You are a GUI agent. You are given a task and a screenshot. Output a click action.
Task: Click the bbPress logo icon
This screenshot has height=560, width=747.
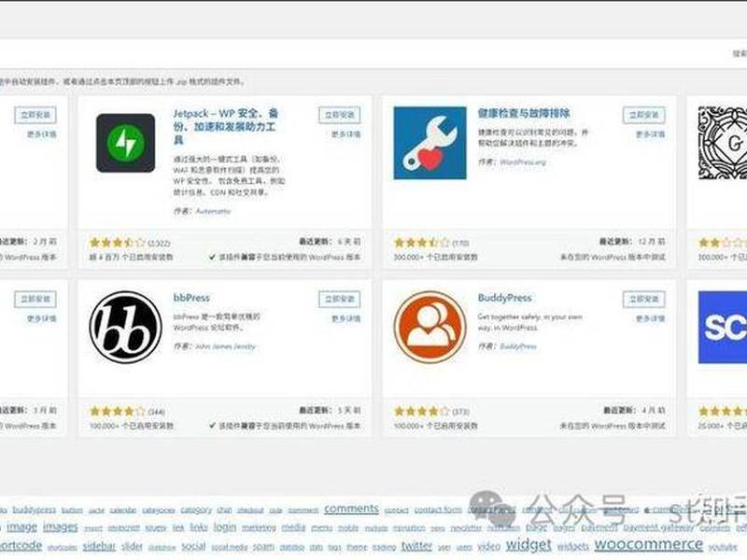(x=126, y=328)
